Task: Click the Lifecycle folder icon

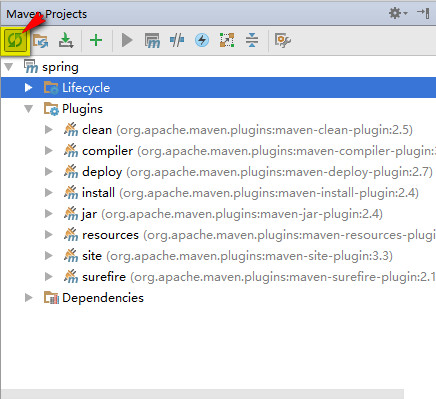Action: tap(51, 88)
